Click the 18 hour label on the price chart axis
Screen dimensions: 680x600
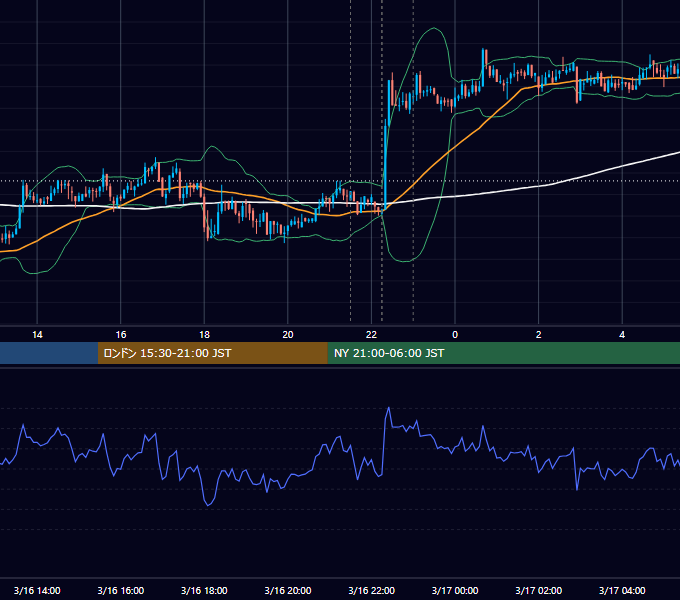[x=204, y=335]
